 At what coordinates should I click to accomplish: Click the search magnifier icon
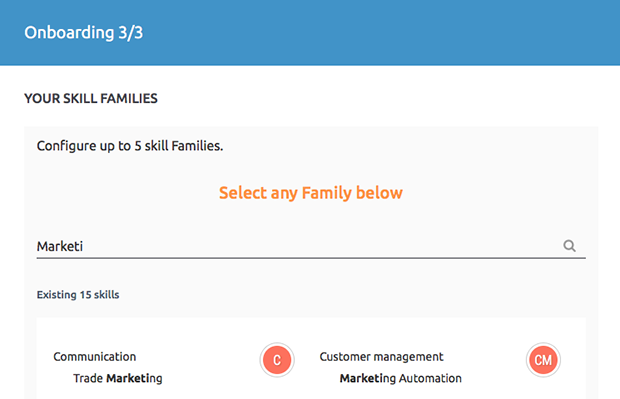pyautogui.click(x=569, y=246)
